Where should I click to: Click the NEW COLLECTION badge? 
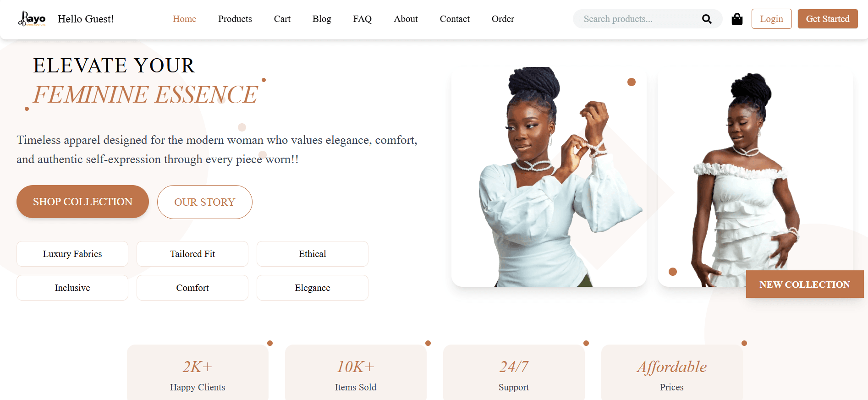[805, 284]
